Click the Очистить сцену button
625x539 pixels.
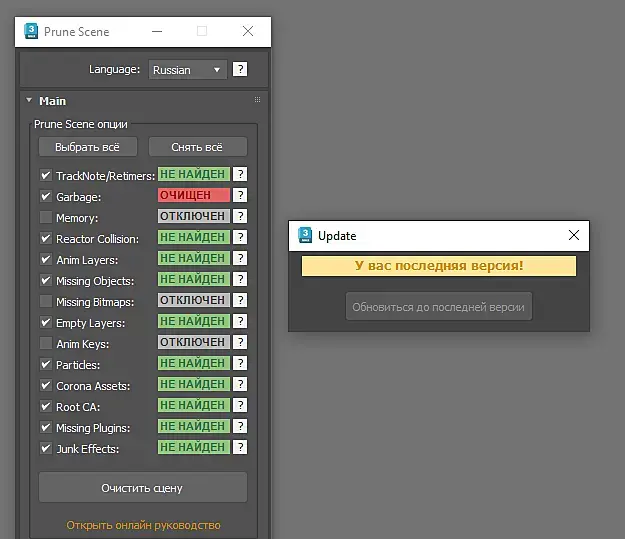[x=143, y=488]
